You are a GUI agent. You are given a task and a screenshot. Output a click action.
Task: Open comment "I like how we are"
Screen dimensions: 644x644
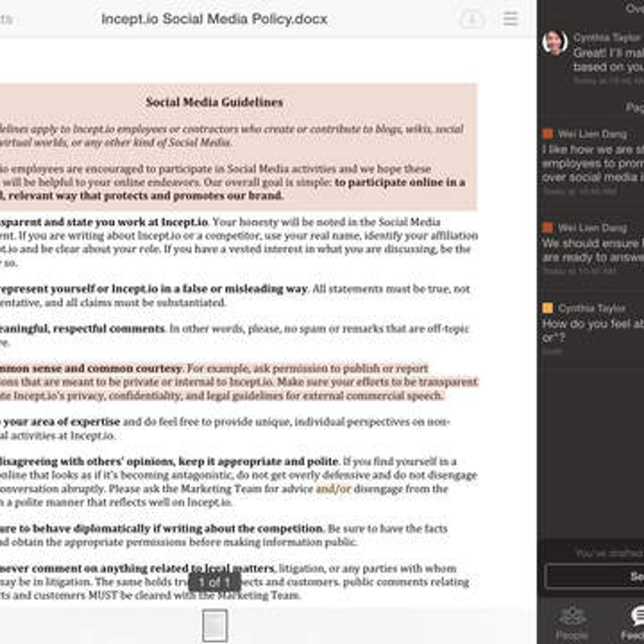coord(593,163)
